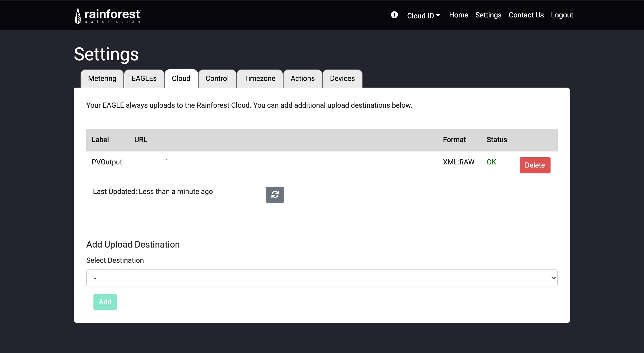Screen dimensions: 644x353
Task: Open the Devices tab
Action: coord(342,78)
